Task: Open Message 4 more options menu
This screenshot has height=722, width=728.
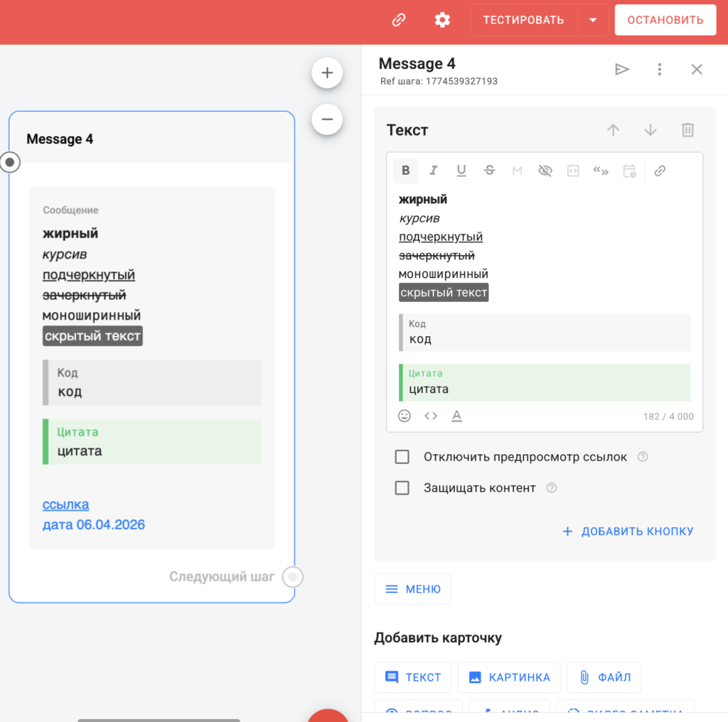Action: (x=660, y=69)
